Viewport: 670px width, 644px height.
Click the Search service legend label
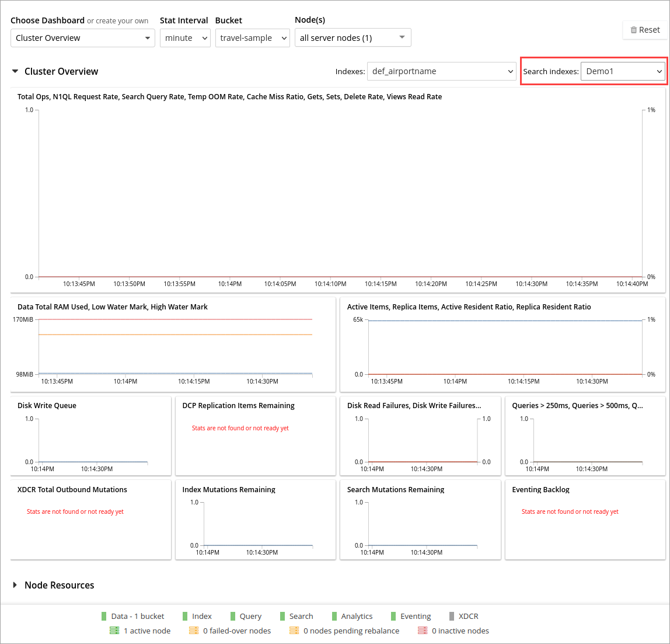coord(301,616)
